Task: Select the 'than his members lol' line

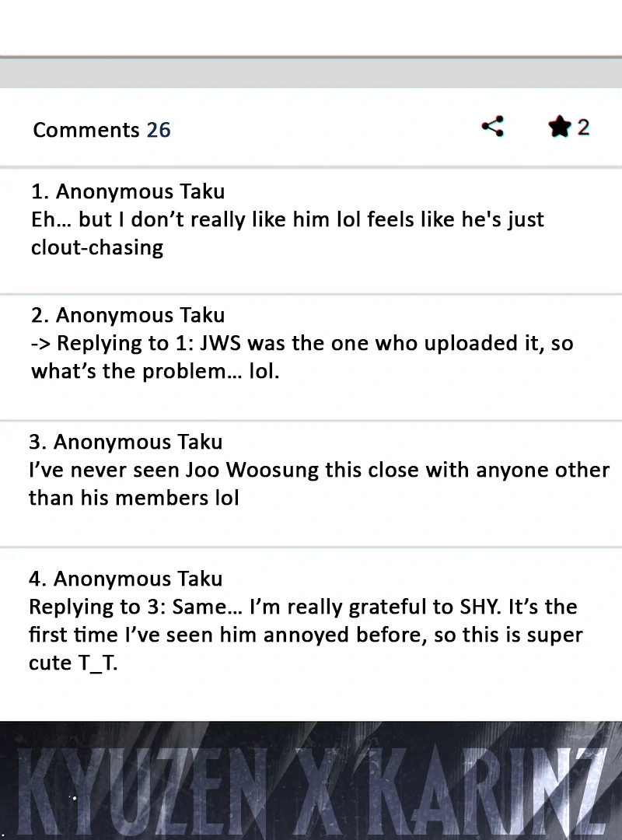Action: 134,498
